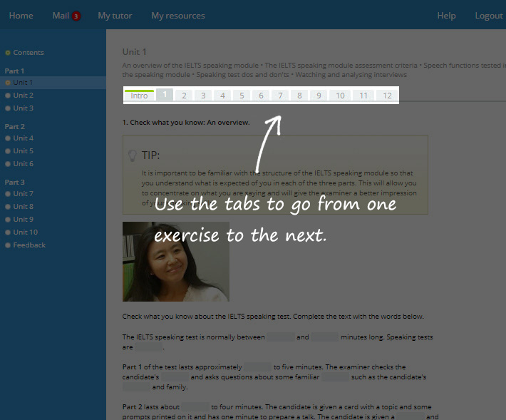Jump to exercise tab 10
This screenshot has height=420, width=506.
pos(340,96)
